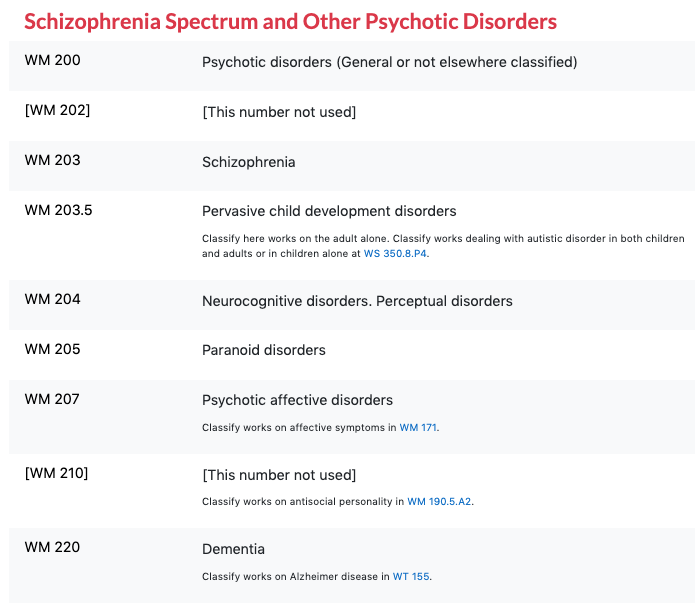
Task: Click the Psychotic affective disorders caption
Action: point(297,400)
